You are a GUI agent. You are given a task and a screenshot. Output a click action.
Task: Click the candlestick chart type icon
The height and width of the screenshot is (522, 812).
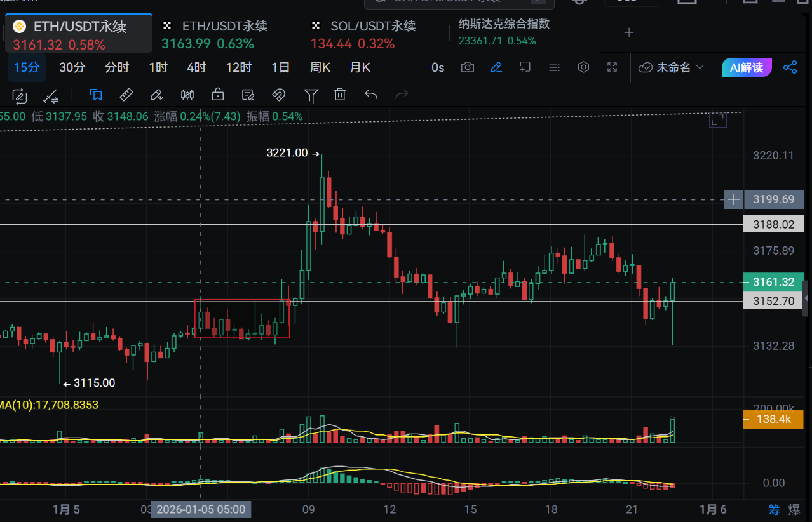(187, 95)
